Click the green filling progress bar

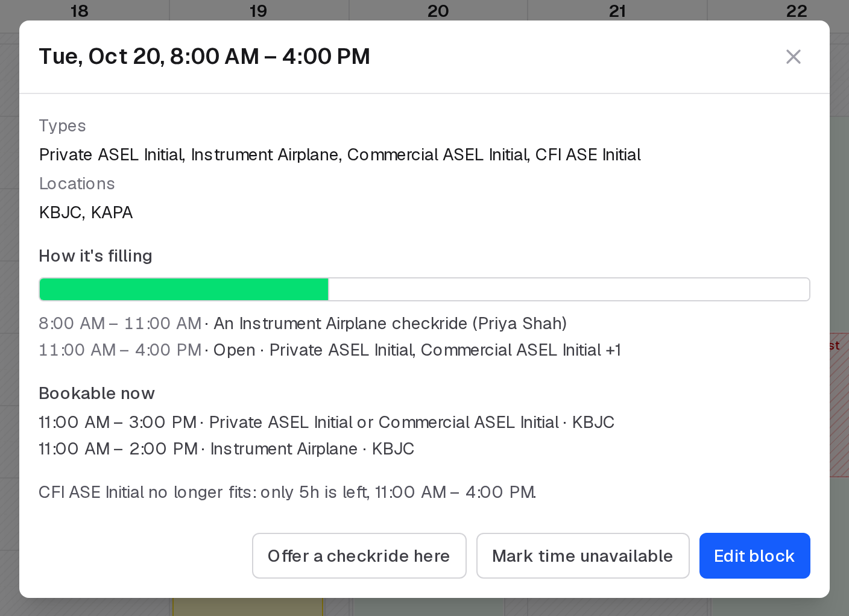pos(424,289)
